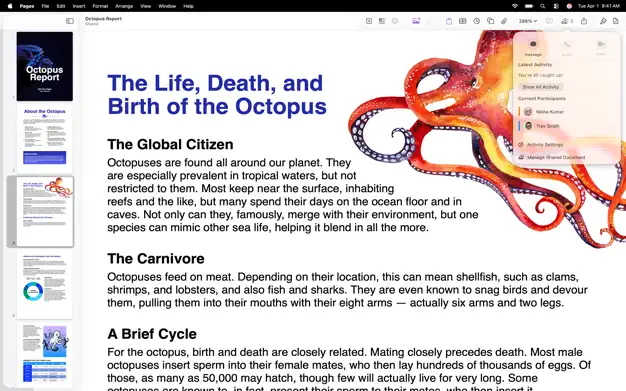Image resolution: width=626 pixels, height=391 pixels.
Task: Open the Media insert icon in toolbar
Action: 416,21
